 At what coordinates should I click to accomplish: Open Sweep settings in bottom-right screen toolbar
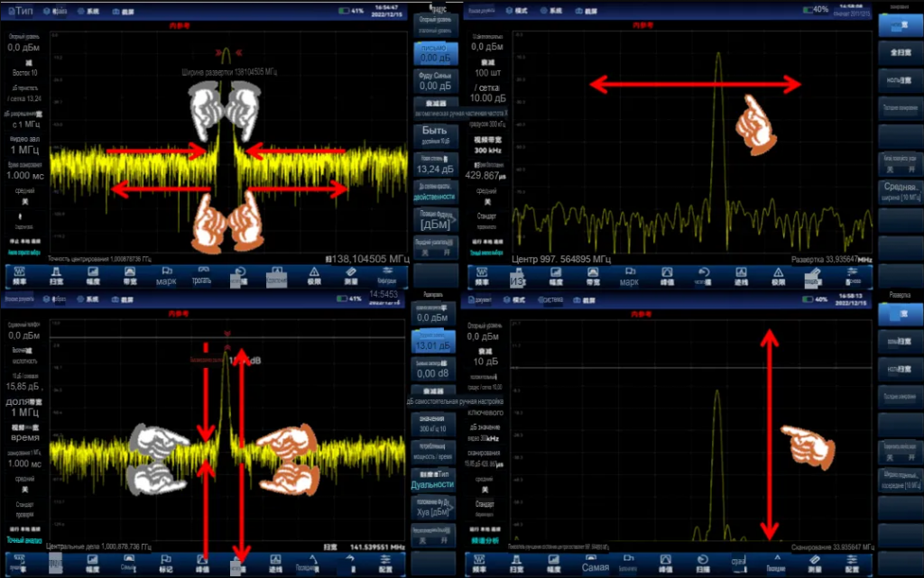(x=702, y=564)
